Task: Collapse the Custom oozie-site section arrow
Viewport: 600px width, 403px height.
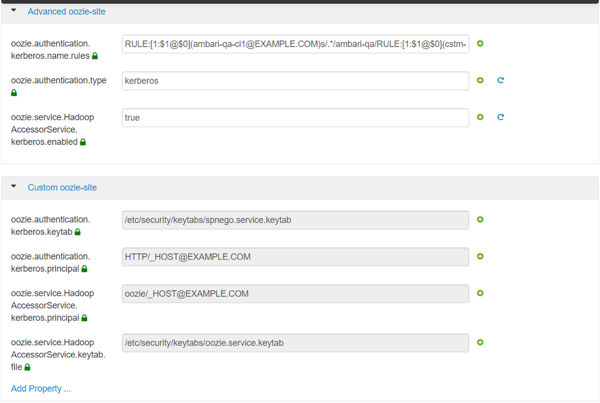Action: tap(14, 186)
